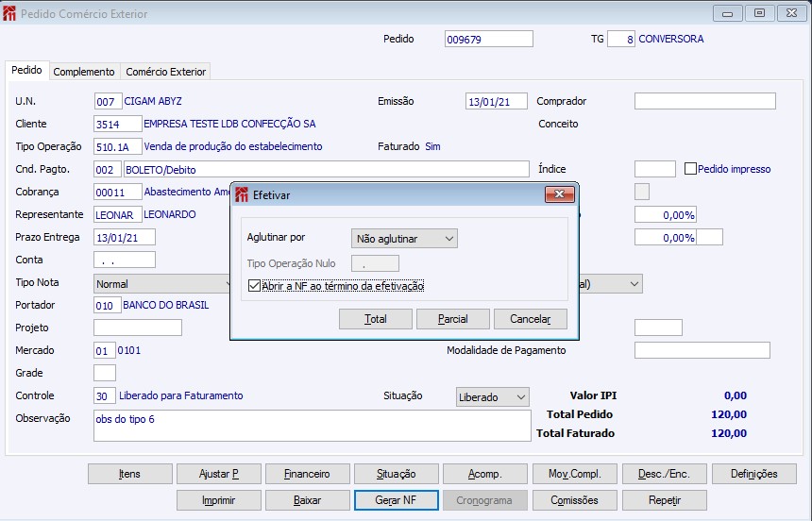This screenshot has width=812, height=521.
Task: Choose Parcial in the Efetivar dialog
Action: (452, 319)
